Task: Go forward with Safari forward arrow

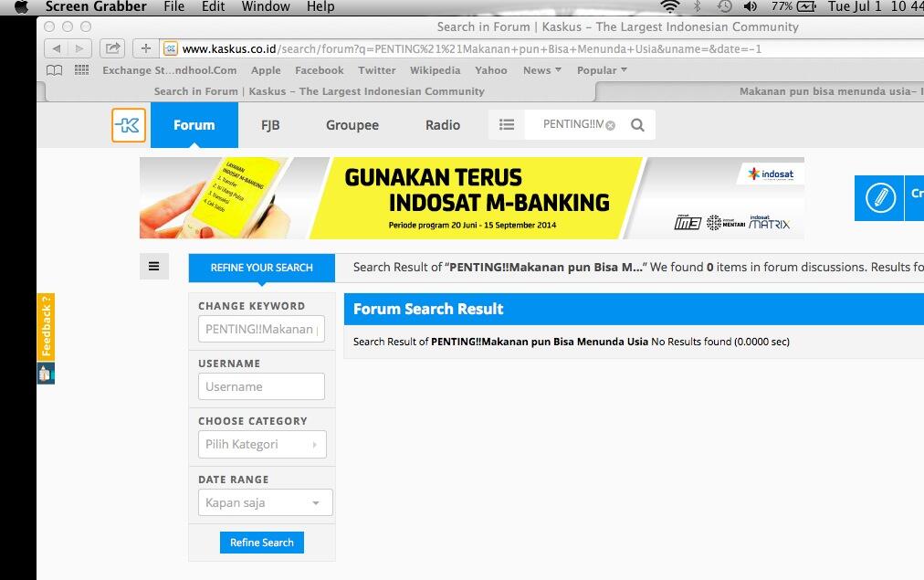Action: [79, 48]
